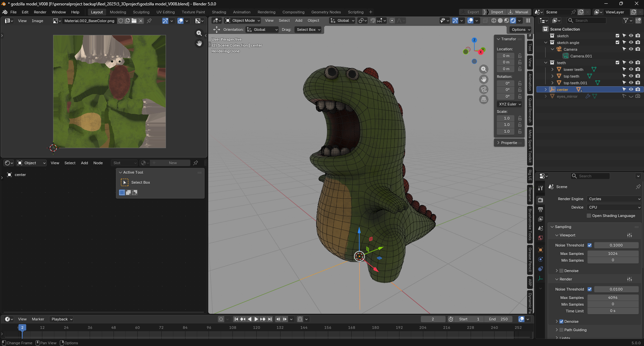
Task: Pause the viewport render preview
Action: [528, 20]
